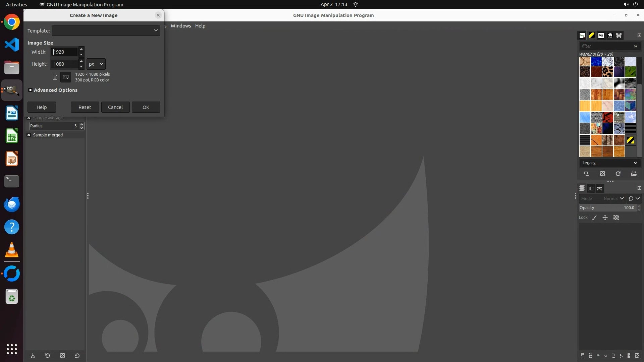Screen dimensions: 644x362
Task: Click the Reset button in dialog
Action: 85,107
